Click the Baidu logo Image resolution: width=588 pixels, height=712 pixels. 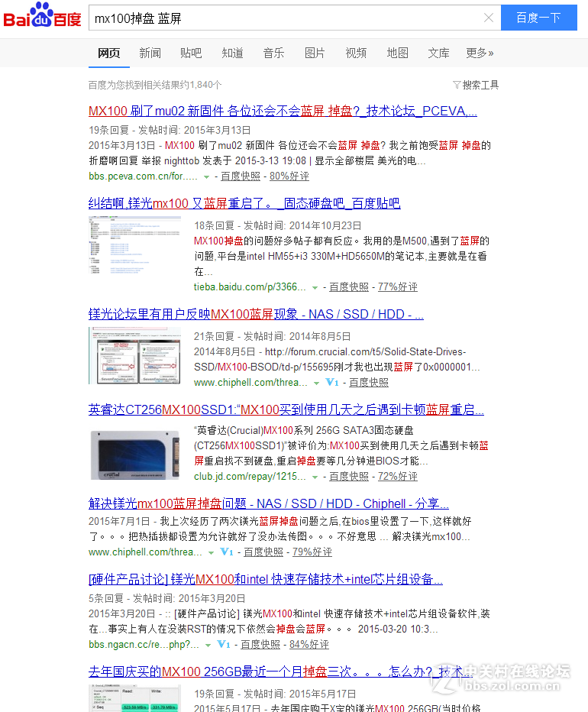point(42,15)
